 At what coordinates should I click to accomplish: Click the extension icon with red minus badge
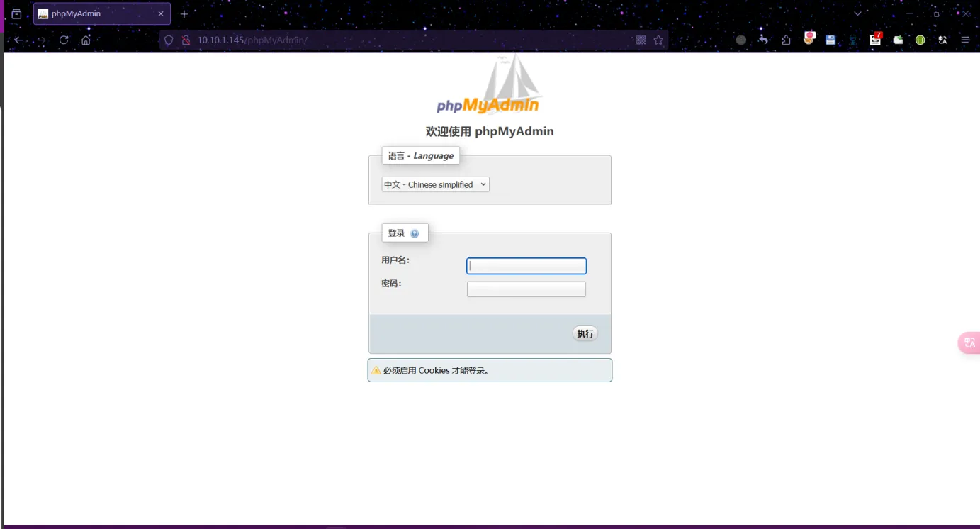coord(809,39)
